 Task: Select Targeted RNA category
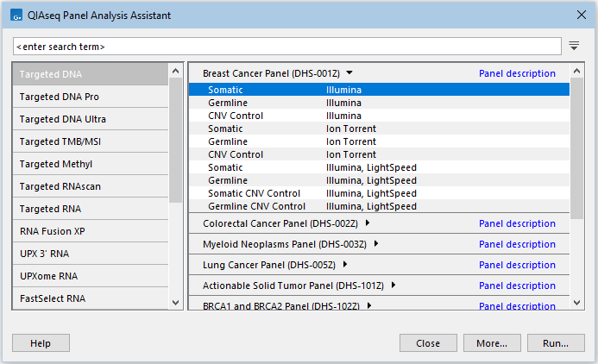tap(91, 209)
